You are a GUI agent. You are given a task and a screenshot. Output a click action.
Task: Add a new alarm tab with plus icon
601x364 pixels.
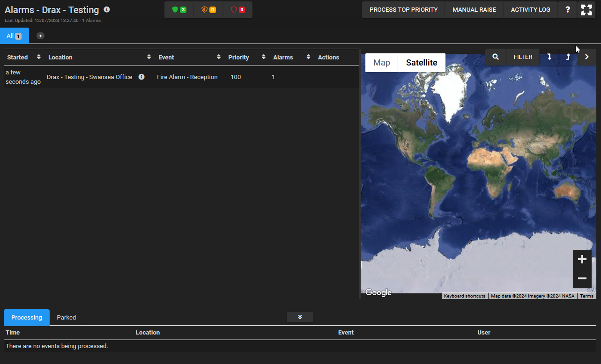pyautogui.click(x=41, y=36)
